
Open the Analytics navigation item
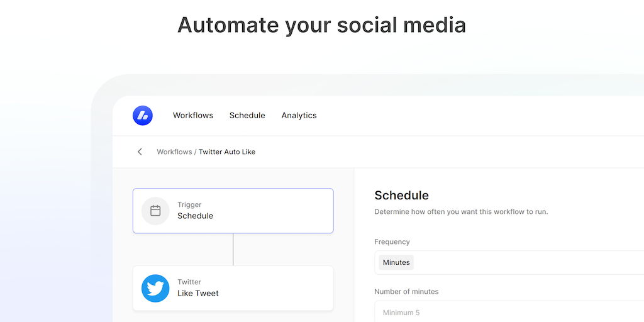[x=299, y=115]
